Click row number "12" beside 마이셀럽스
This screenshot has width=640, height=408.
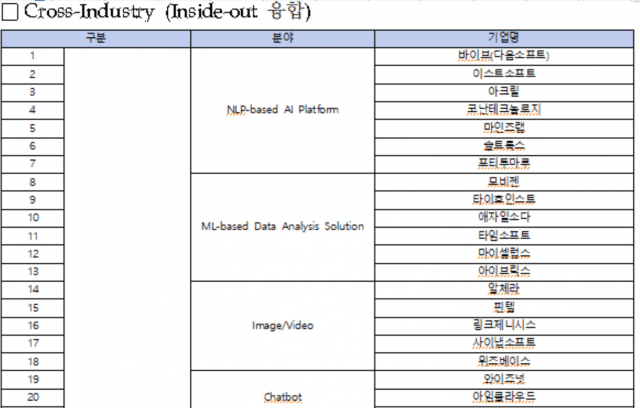click(x=33, y=254)
